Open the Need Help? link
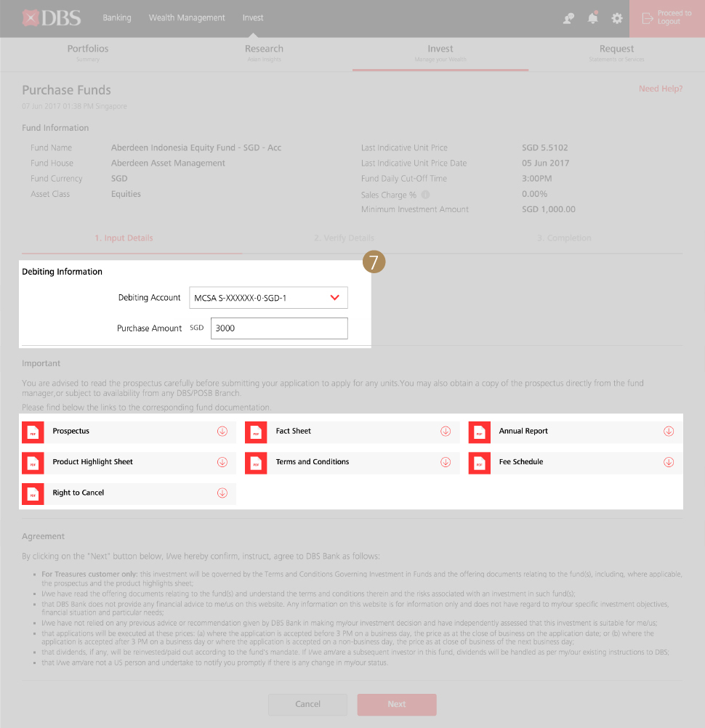This screenshot has height=728, width=705. point(661,89)
